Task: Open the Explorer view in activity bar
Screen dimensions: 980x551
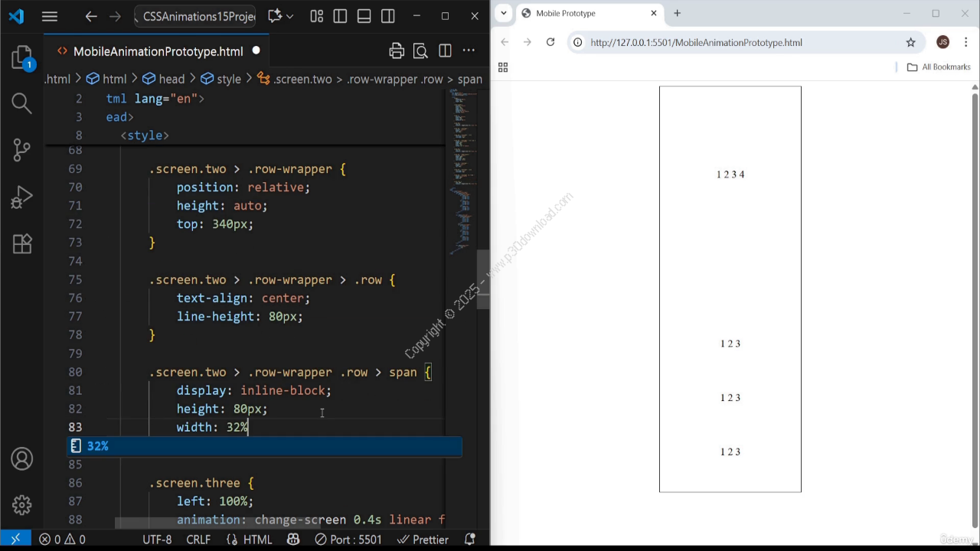Action: point(21,59)
